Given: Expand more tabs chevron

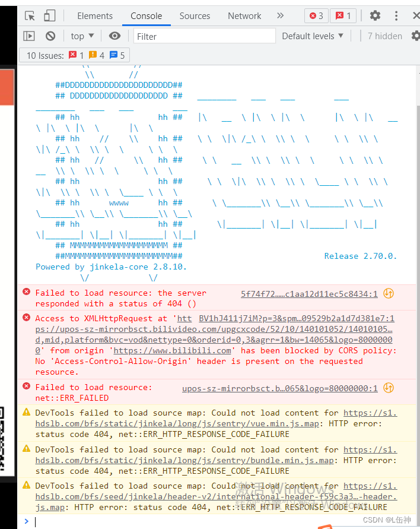Looking at the screenshot, I should tap(280, 15).
